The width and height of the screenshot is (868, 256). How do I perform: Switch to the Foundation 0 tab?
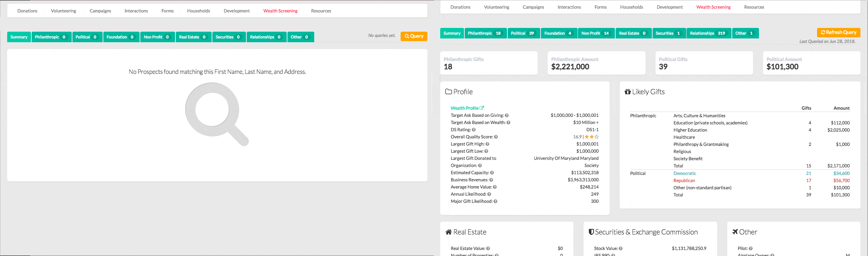pos(121,37)
